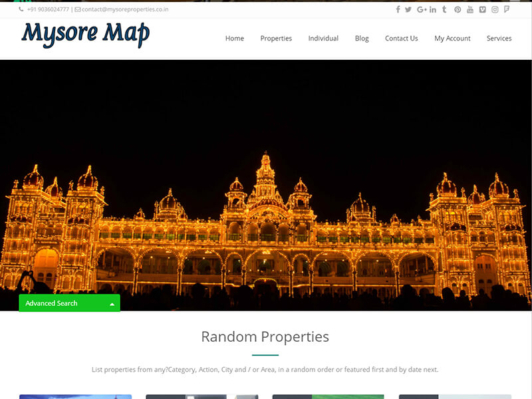This screenshot has width=532, height=399.
Task: Open the Foursquare social link
Action: pyautogui.click(x=507, y=9)
